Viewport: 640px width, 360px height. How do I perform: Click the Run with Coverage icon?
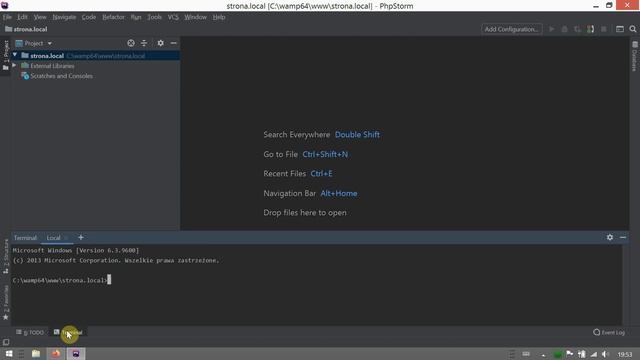[577, 29]
